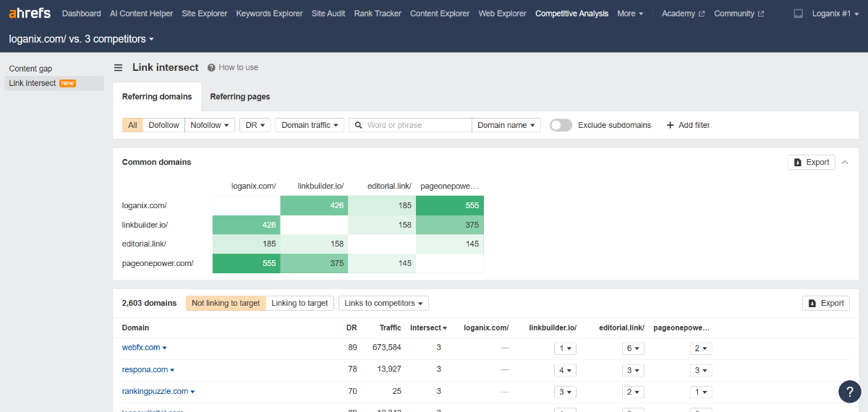868x412 pixels.
Task: Open Links to competitors dropdown
Action: (384, 303)
